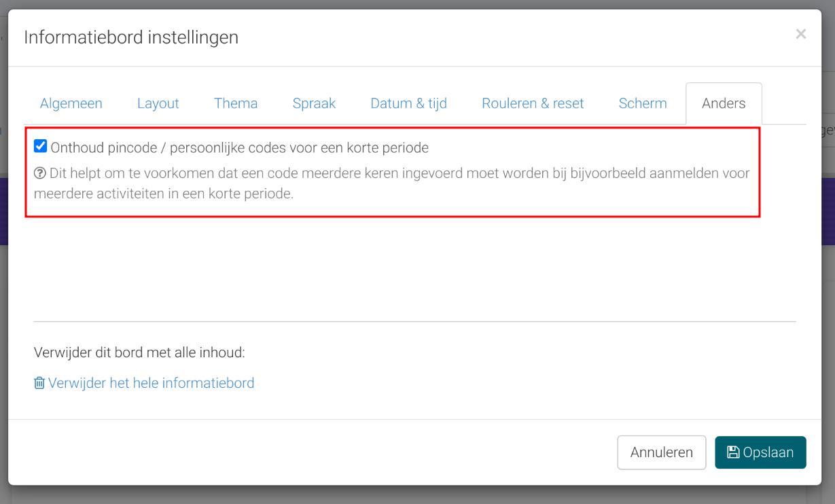Uncheck the Onthoud pincode checkbox
The width and height of the screenshot is (835, 504).
pos(41,146)
